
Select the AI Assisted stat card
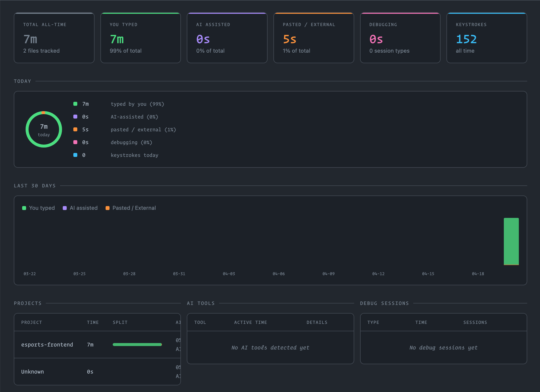227,38
